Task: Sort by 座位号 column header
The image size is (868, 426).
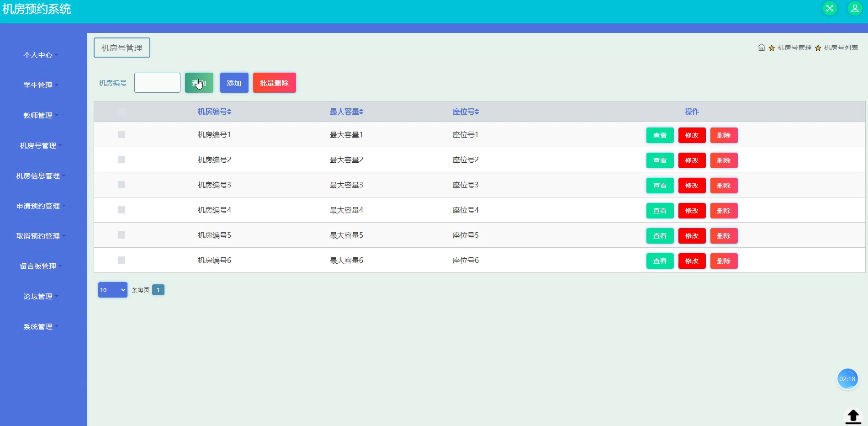Action: pyautogui.click(x=466, y=112)
